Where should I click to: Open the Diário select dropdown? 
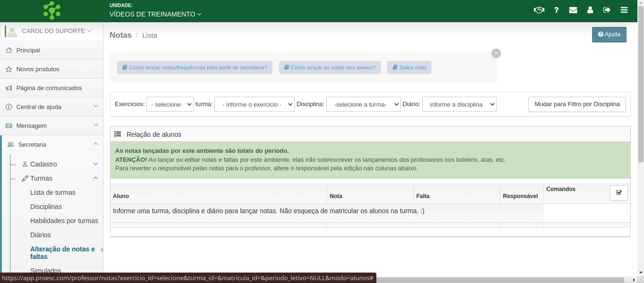(x=459, y=104)
